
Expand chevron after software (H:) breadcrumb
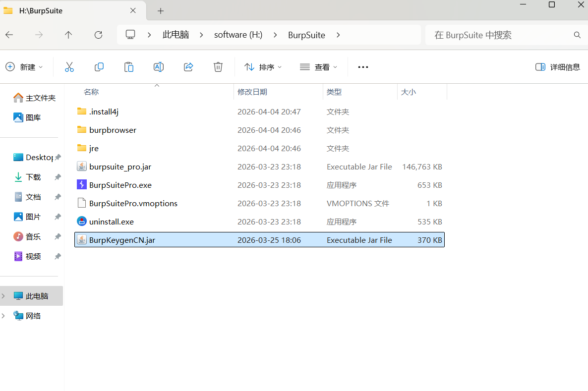pos(275,35)
